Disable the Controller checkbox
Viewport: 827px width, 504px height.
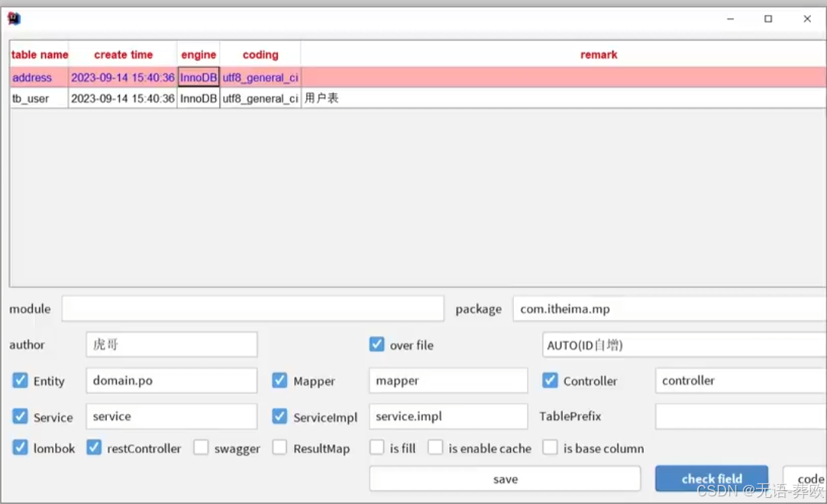point(550,380)
